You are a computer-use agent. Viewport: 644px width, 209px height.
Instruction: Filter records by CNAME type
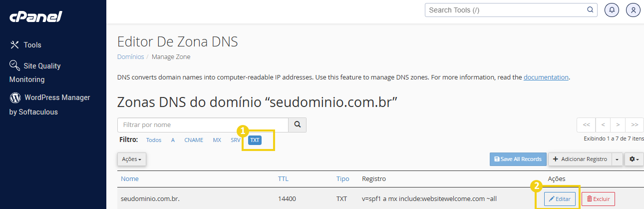pos(194,140)
